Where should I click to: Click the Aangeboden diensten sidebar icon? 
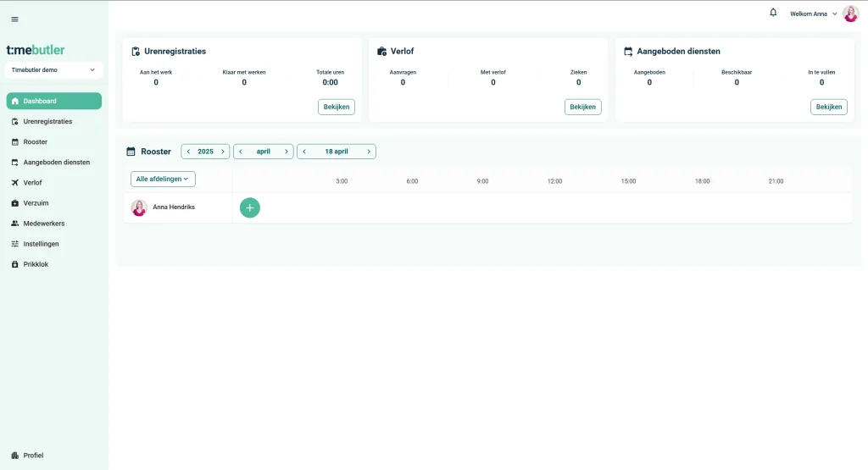click(x=15, y=163)
